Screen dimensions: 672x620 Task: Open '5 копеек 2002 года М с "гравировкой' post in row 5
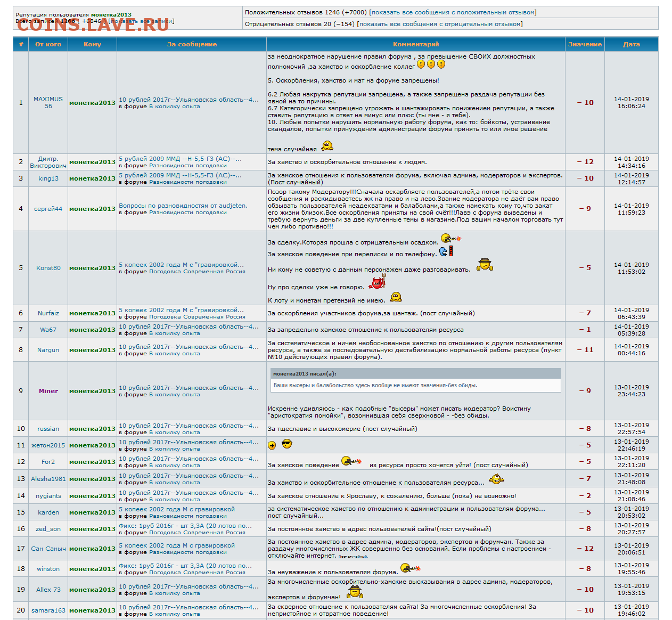point(181,265)
